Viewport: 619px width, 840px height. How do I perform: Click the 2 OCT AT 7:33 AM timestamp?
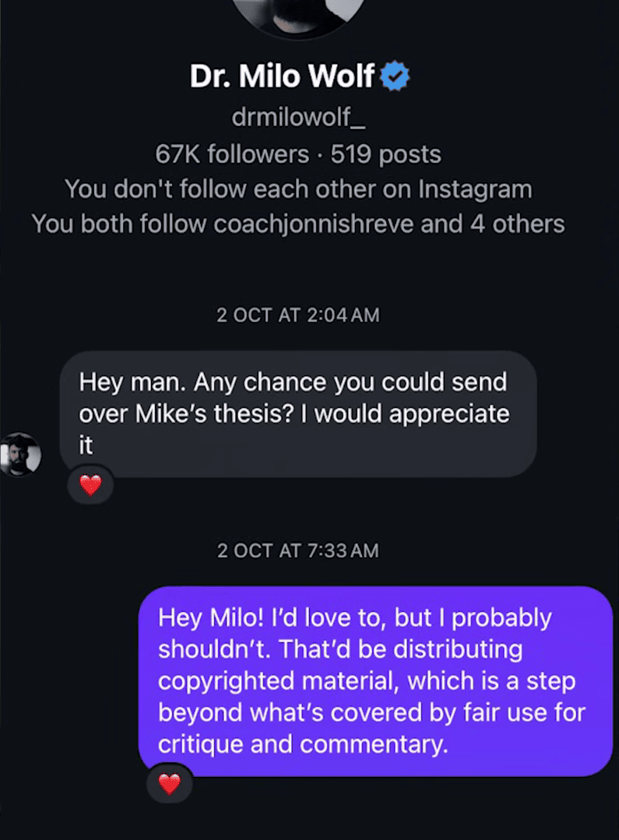(298, 550)
